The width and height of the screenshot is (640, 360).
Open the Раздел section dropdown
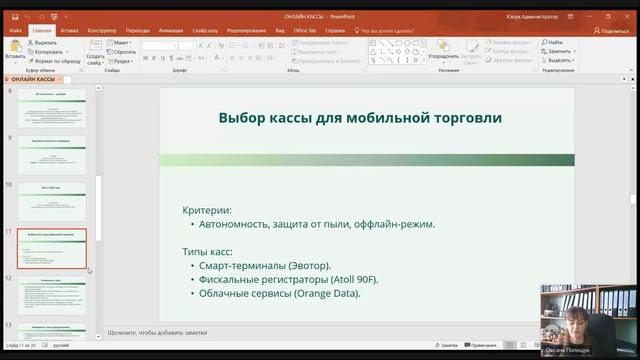[x=120, y=61]
